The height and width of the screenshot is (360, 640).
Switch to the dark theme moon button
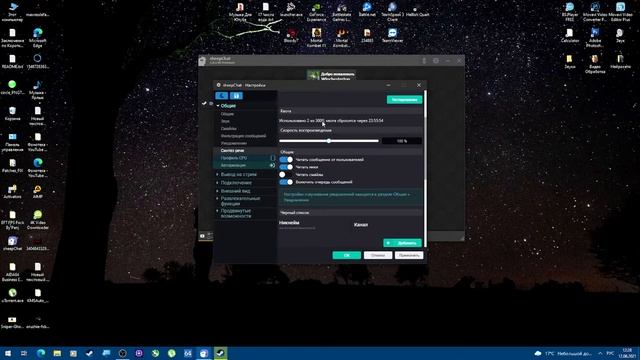pos(222,96)
